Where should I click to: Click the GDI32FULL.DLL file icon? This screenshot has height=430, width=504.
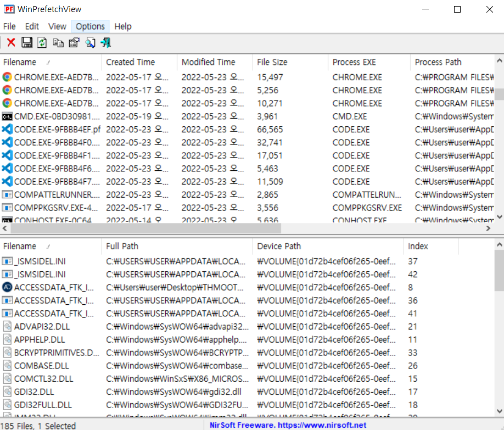pyautogui.click(x=7, y=405)
